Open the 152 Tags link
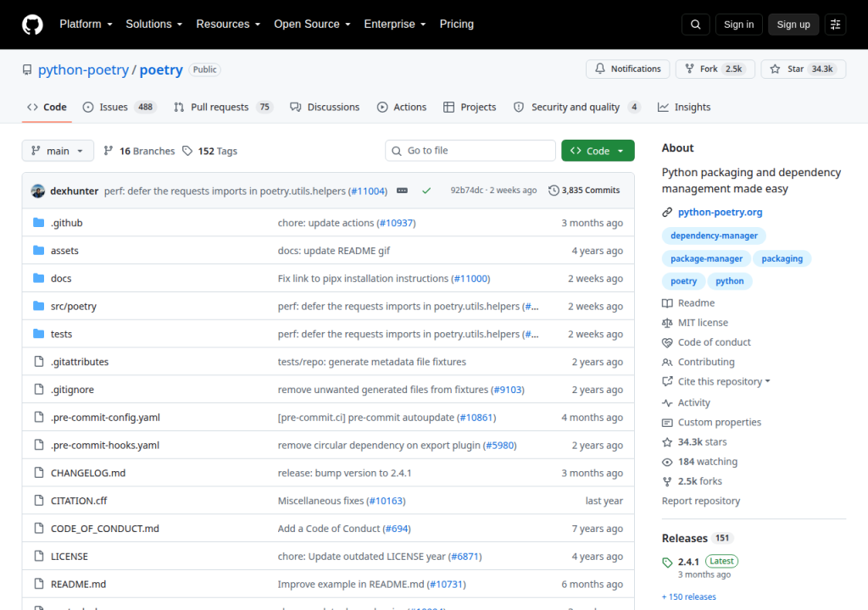This screenshot has width=868, height=610. [210, 151]
